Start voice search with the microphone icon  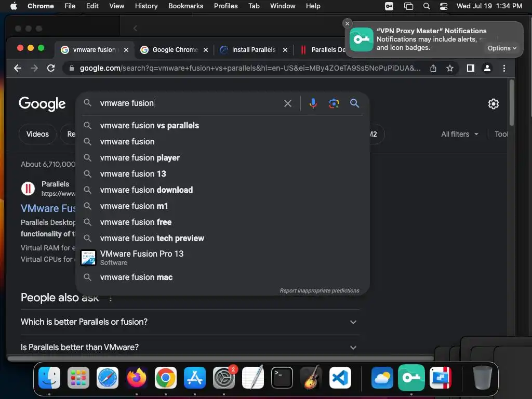click(x=313, y=103)
